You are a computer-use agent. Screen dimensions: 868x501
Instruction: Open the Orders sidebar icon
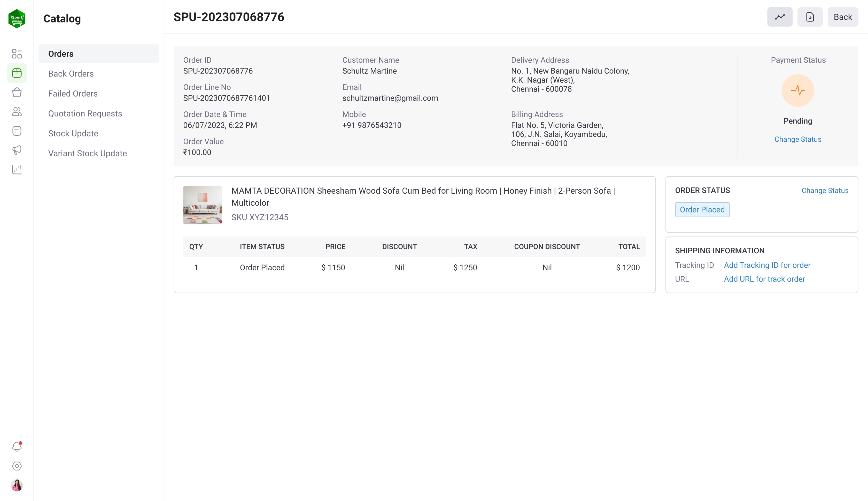coord(17,73)
